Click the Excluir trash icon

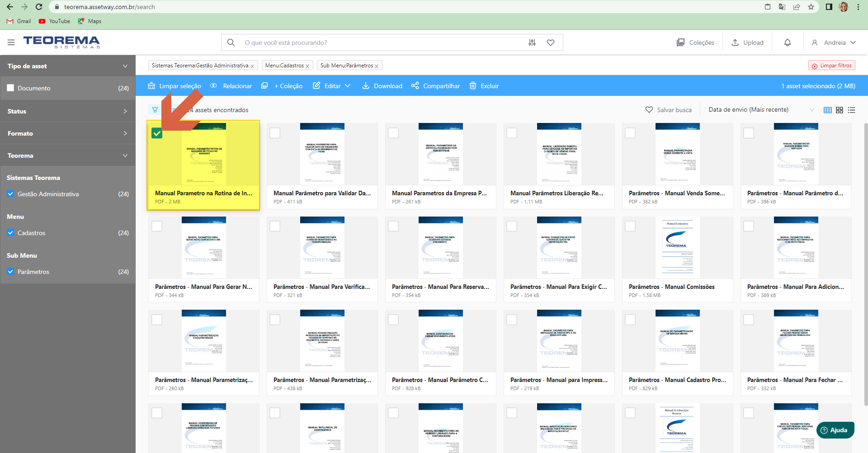pos(473,86)
